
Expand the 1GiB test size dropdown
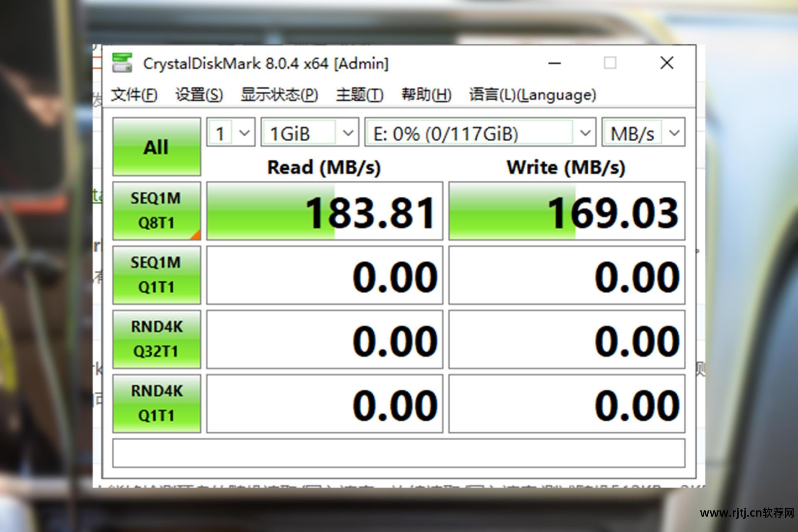[310, 133]
